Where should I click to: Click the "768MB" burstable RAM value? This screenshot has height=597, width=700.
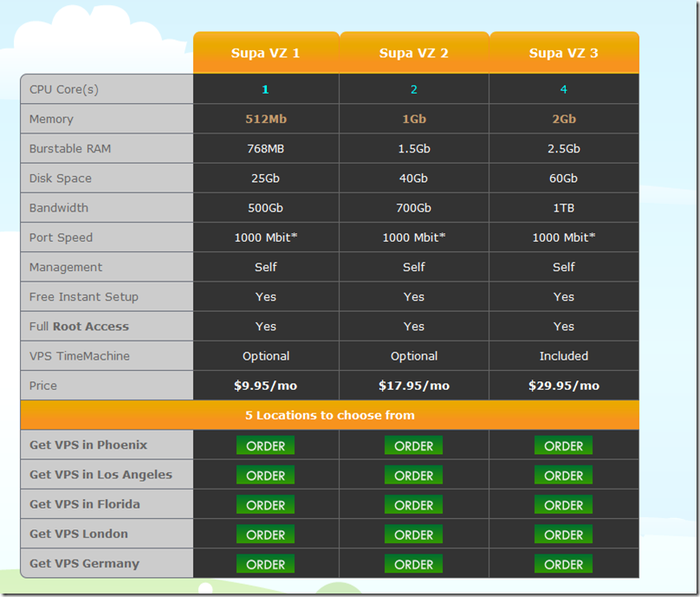[x=266, y=148]
